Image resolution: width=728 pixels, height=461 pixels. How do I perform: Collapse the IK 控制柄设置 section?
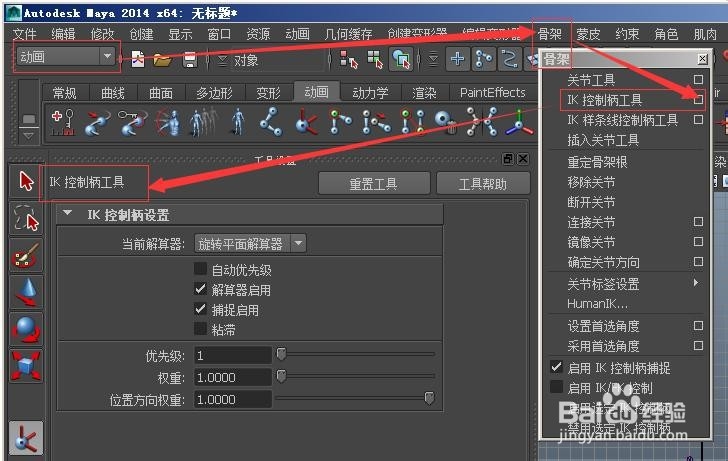point(67,213)
